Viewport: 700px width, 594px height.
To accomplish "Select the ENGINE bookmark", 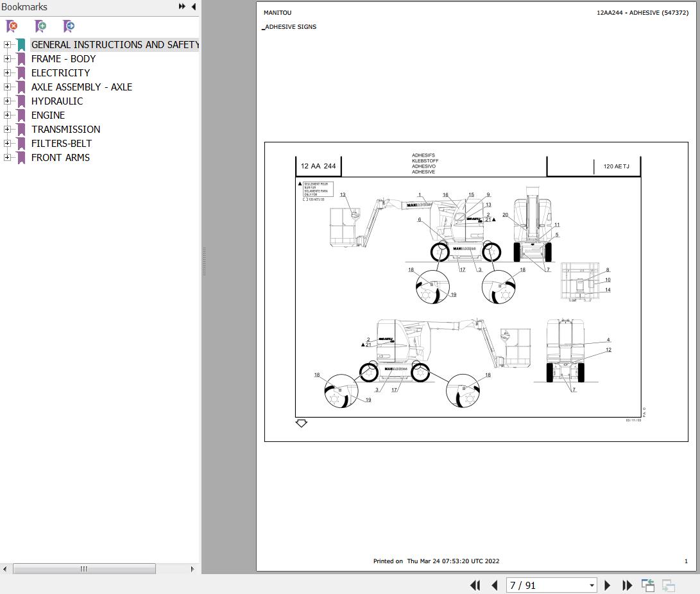I will (x=48, y=115).
